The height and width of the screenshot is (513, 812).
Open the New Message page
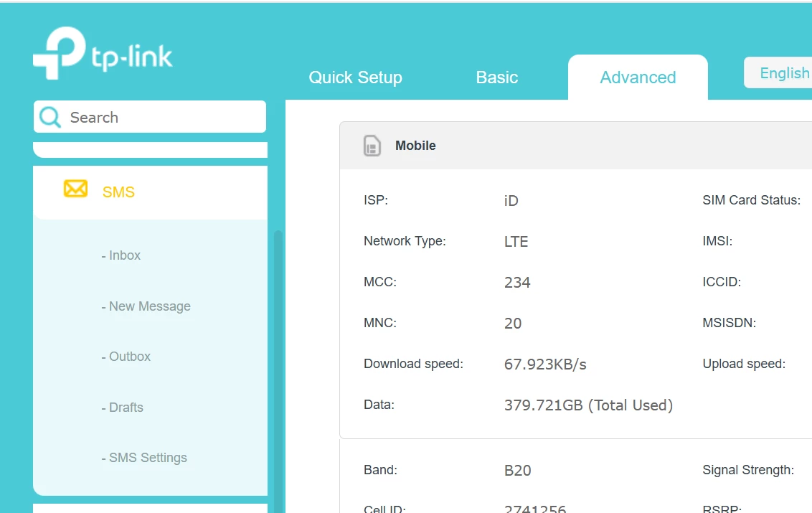click(x=146, y=306)
